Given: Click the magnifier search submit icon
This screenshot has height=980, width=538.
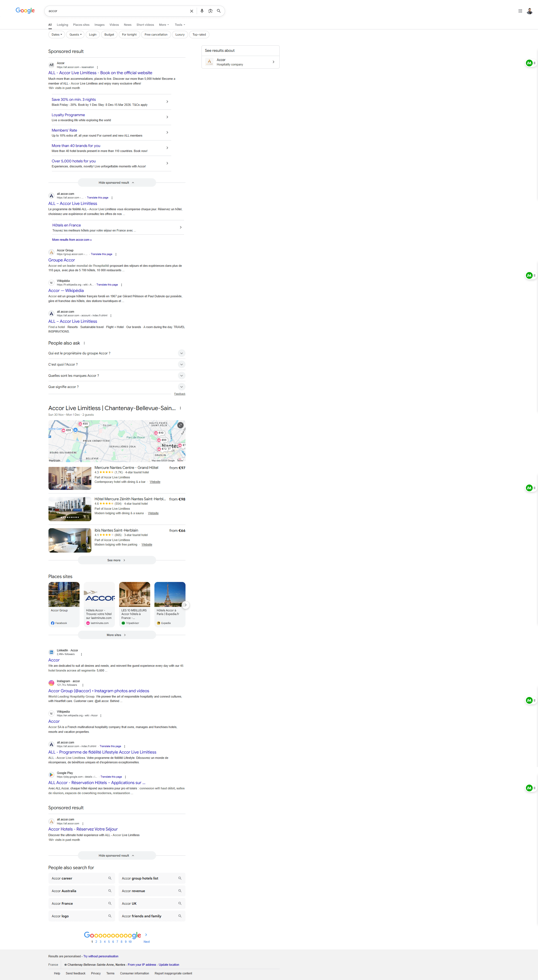Looking at the screenshot, I should click(x=219, y=11).
